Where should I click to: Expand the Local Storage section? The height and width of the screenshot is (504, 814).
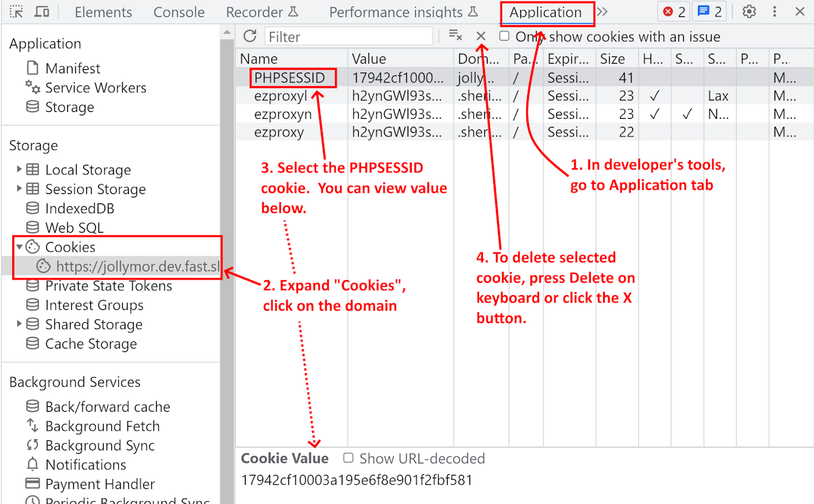tap(20, 170)
